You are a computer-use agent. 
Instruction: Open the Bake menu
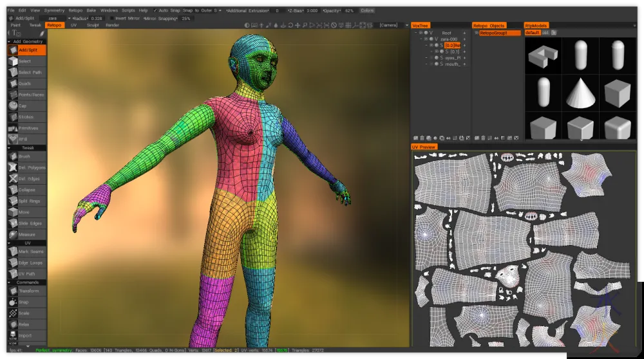pos(91,11)
